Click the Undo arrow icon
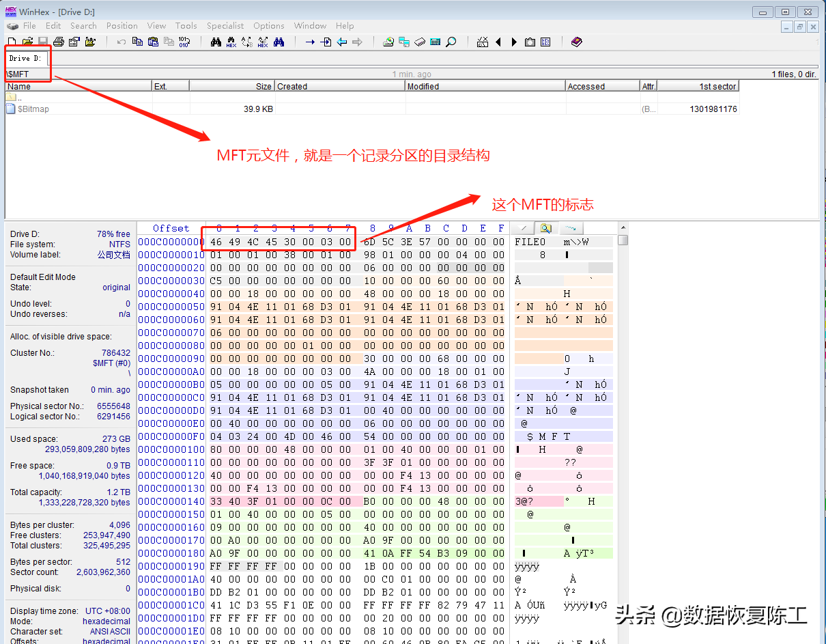Viewport: 826px width, 644px height. [x=122, y=42]
